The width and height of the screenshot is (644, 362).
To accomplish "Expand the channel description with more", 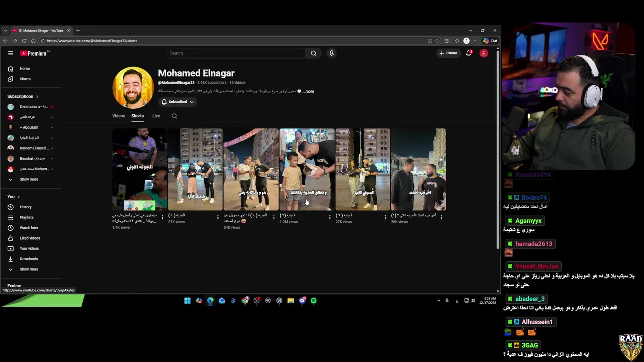I will point(308,92).
